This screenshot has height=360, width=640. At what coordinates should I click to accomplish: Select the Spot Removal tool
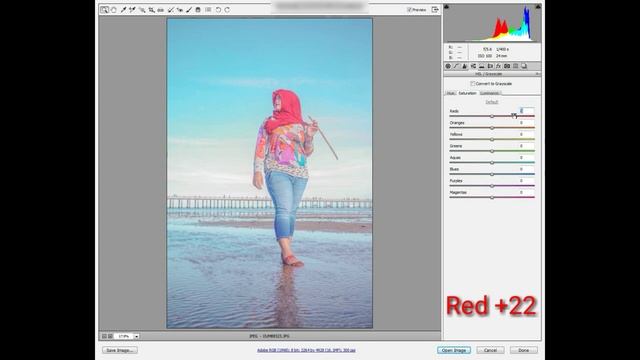tap(171, 9)
